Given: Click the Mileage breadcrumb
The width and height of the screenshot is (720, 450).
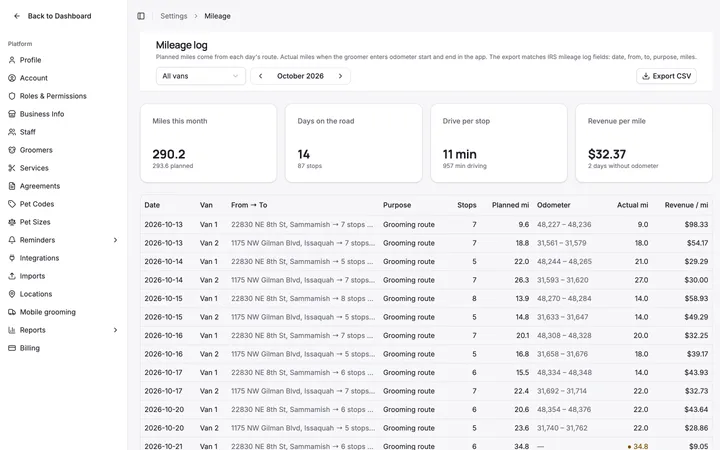Looking at the screenshot, I should [217, 16].
